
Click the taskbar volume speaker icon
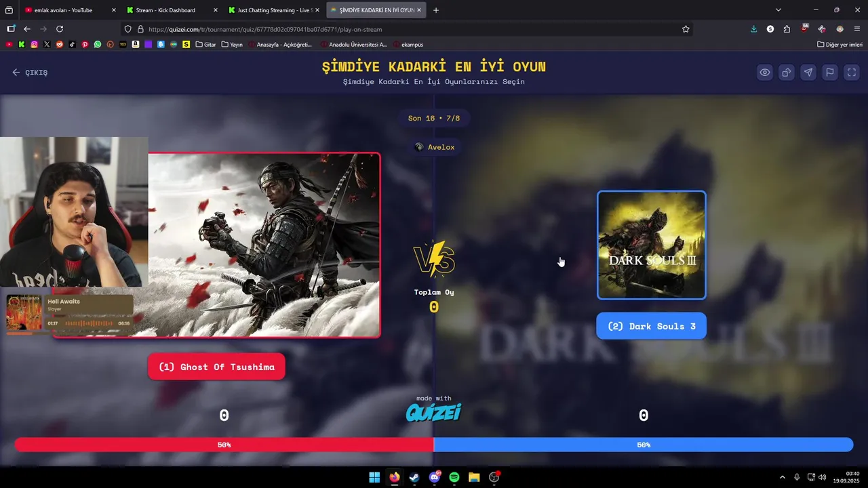(823, 477)
